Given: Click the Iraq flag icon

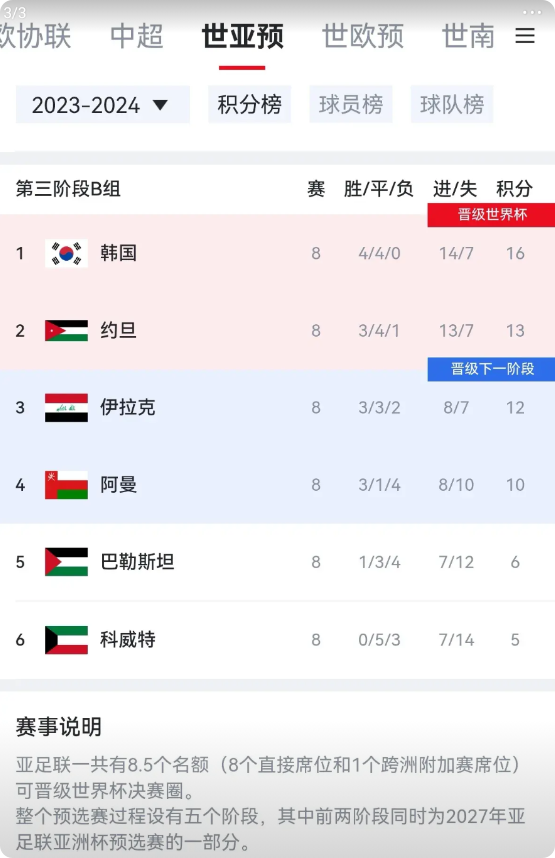Looking at the screenshot, I should pos(66,408).
